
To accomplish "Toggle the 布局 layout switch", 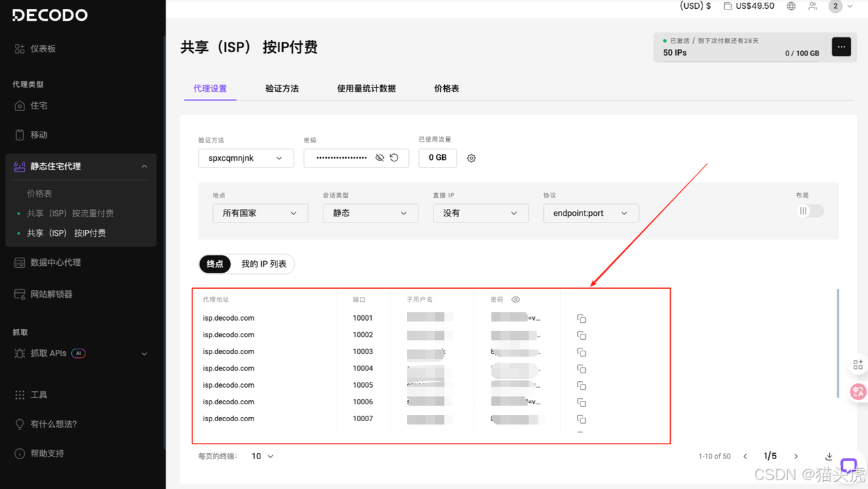I will [x=809, y=211].
